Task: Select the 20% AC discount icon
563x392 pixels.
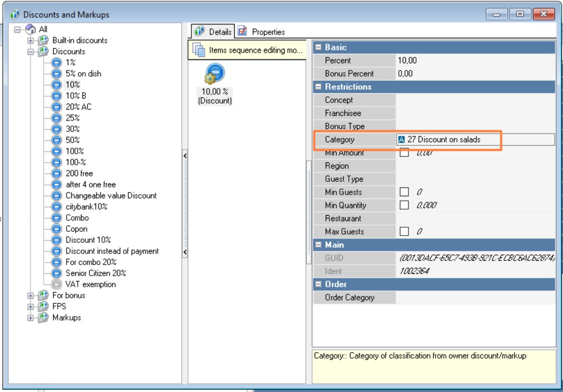Action: coord(56,107)
